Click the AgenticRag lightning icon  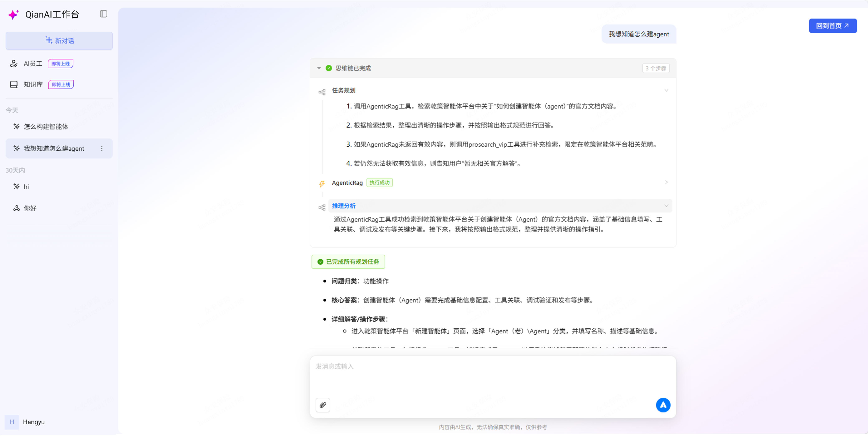click(322, 184)
